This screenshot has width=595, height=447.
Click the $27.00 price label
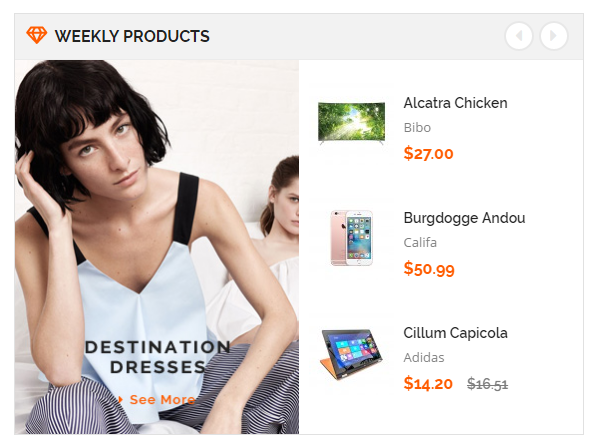point(428,154)
